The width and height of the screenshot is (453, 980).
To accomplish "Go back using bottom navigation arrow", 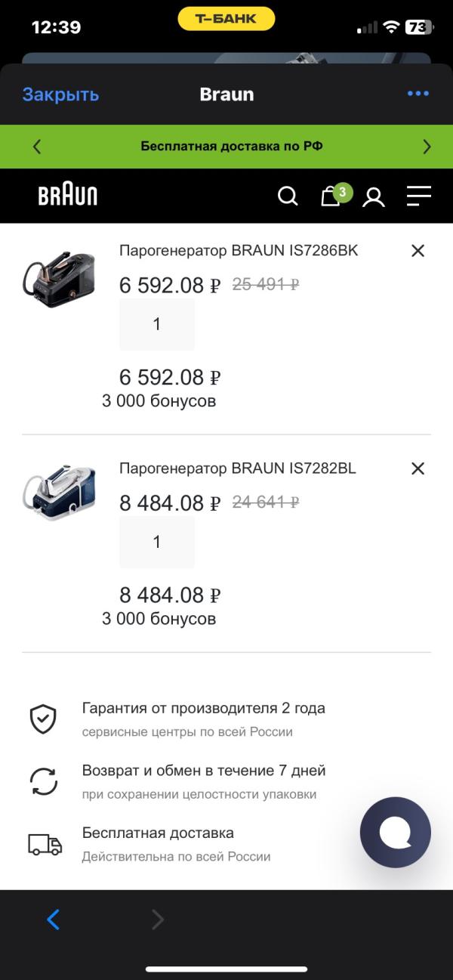I will click(x=53, y=920).
